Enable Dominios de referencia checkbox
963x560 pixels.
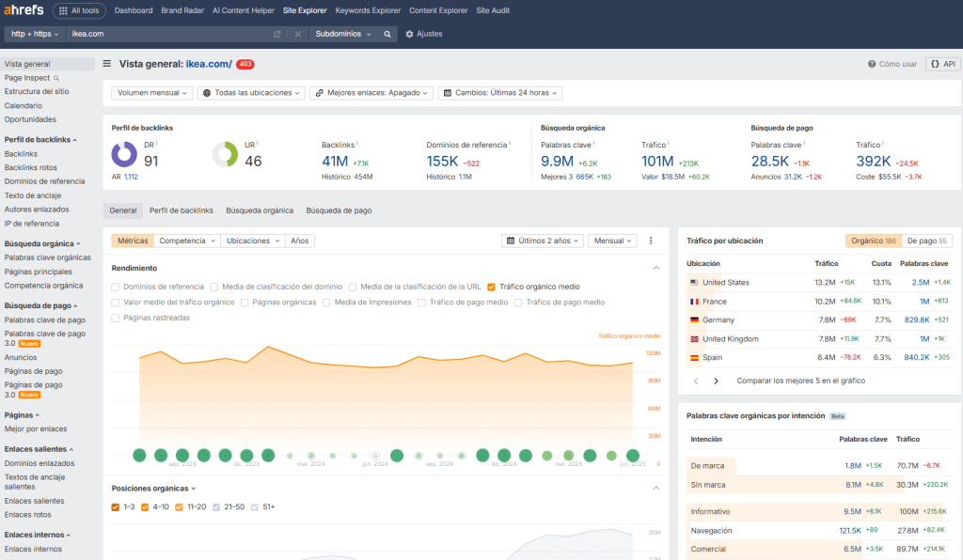[116, 288]
